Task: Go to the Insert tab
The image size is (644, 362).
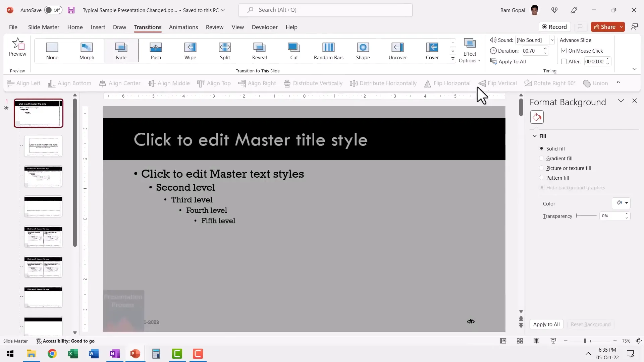Action: [98, 27]
